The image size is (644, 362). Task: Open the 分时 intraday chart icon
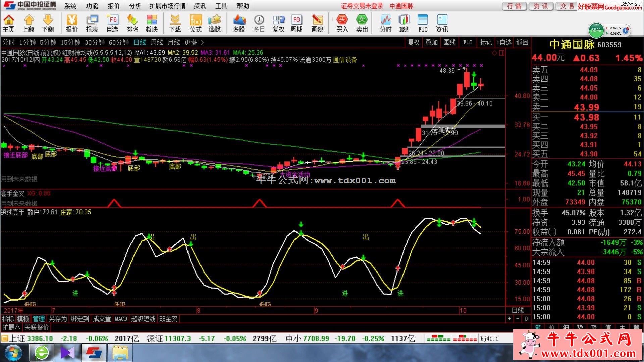[x=386, y=23]
